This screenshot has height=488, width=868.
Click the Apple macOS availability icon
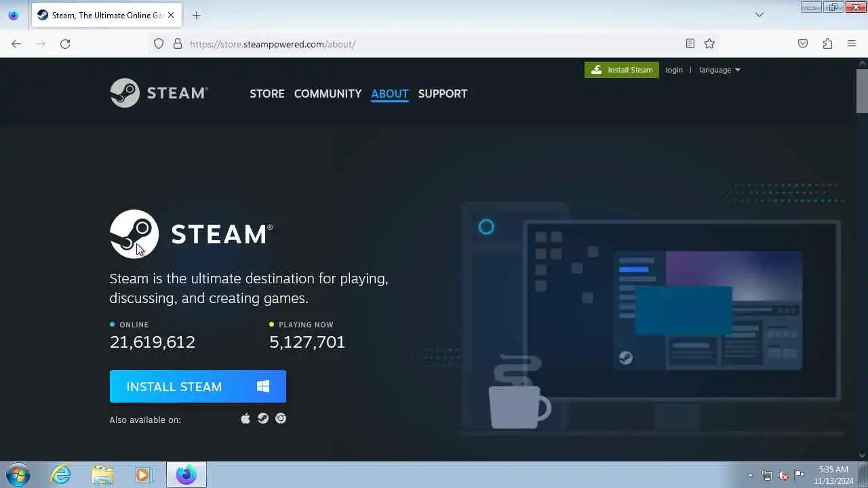pos(245,419)
